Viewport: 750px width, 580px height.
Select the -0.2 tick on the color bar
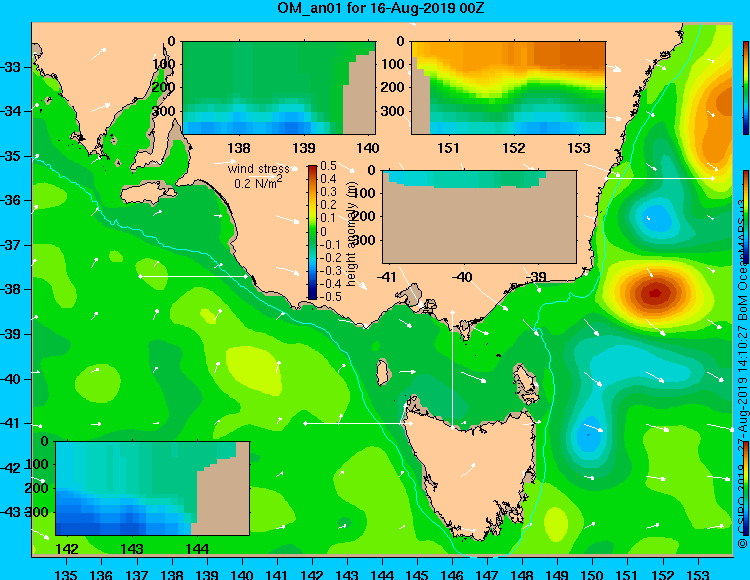(x=329, y=257)
